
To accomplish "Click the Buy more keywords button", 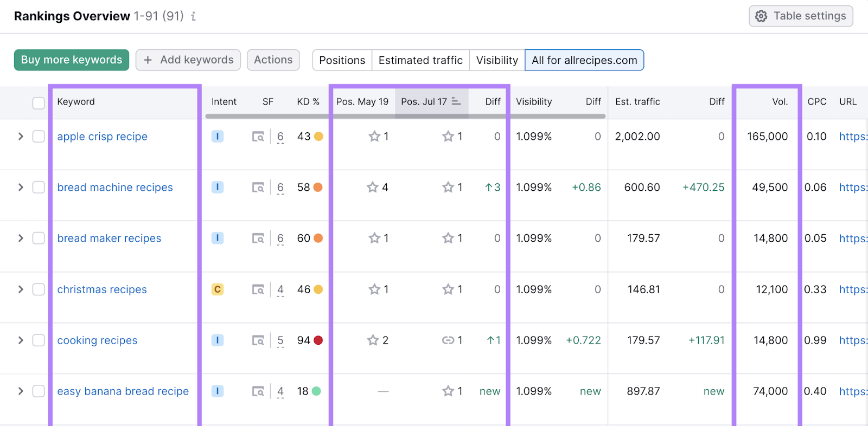I will 72,60.
